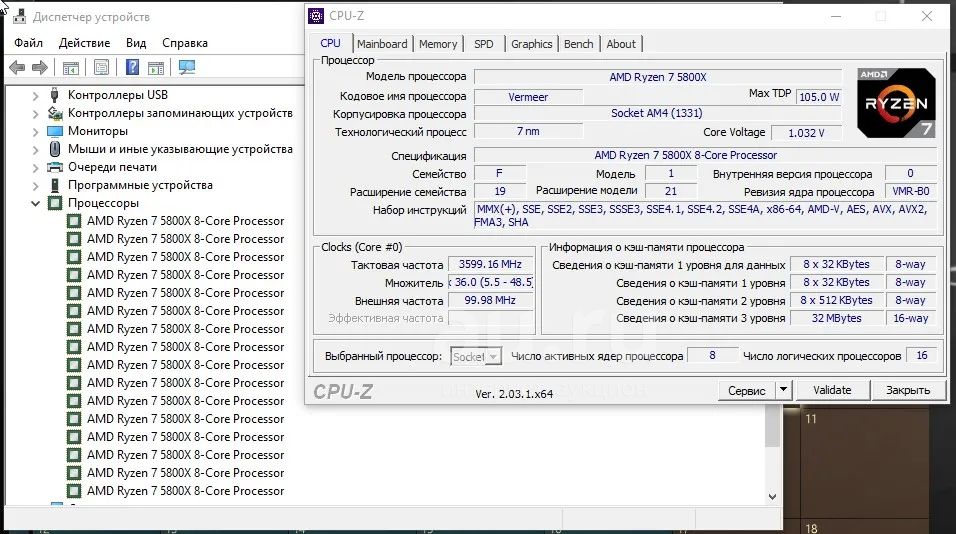Toggle the console tree toolbar icon

point(71,68)
